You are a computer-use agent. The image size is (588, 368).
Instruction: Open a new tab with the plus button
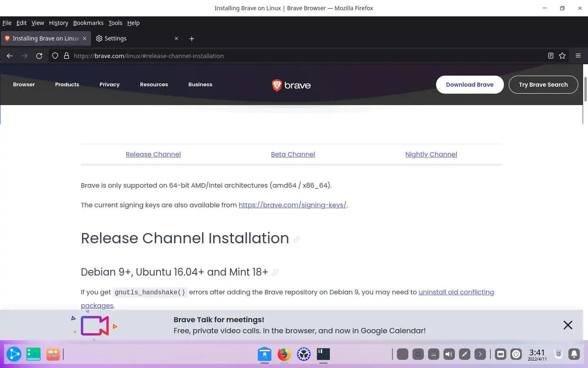coord(192,38)
